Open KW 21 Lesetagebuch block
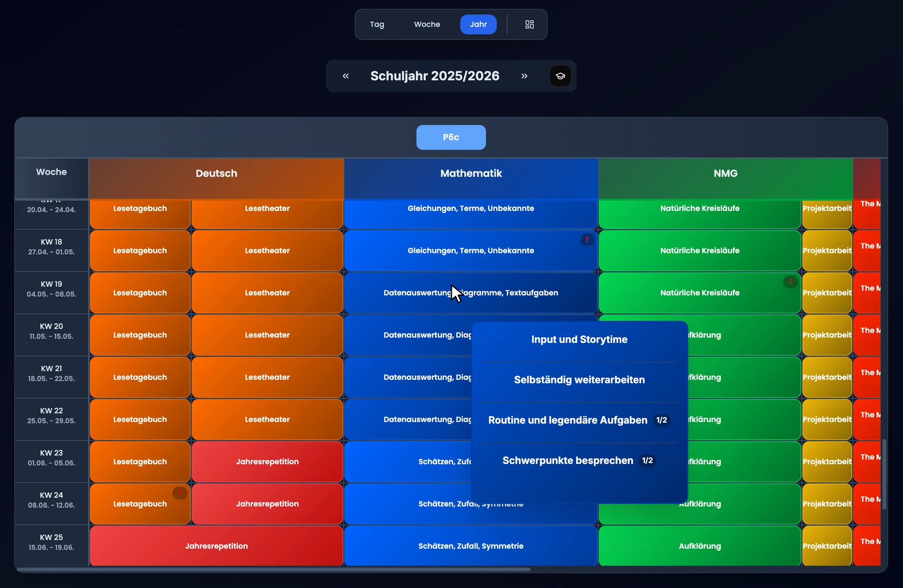The width and height of the screenshot is (903, 588). tap(140, 377)
